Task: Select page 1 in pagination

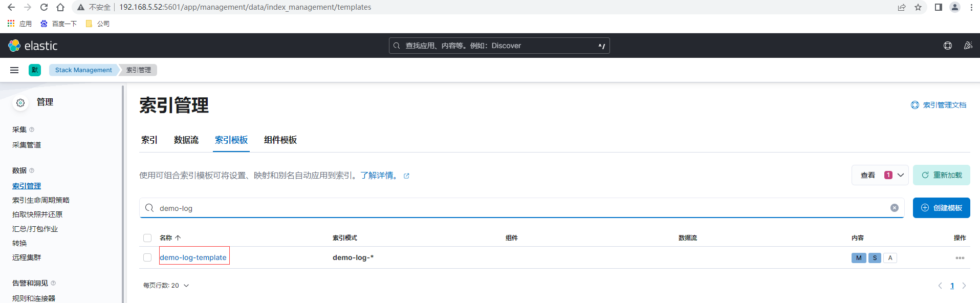Action: click(952, 286)
